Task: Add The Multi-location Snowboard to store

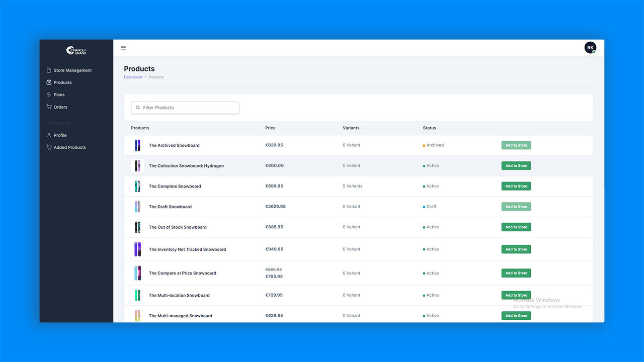Action: [x=516, y=295]
